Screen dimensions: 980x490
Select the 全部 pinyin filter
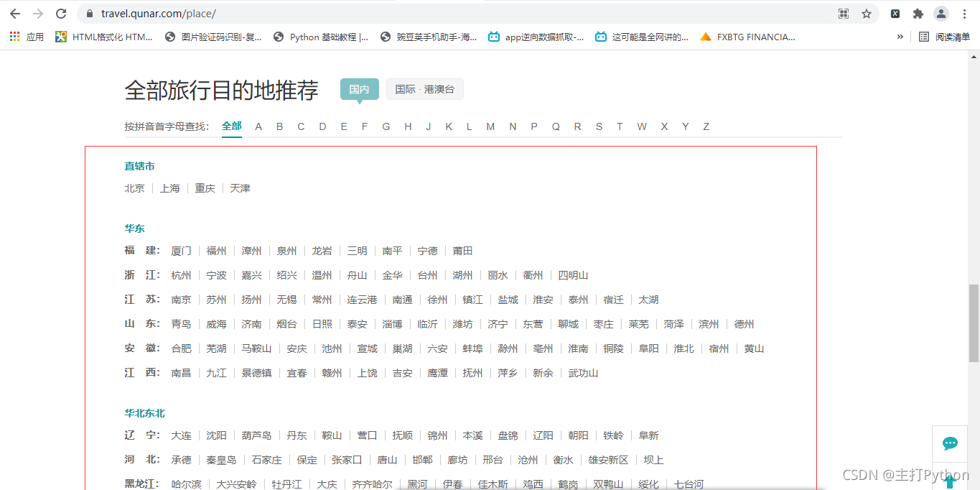coord(232,126)
